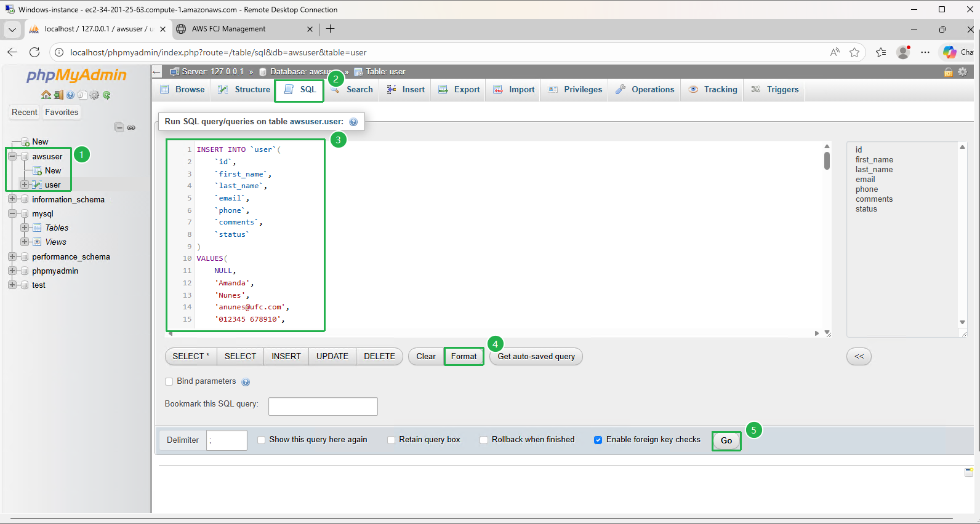Click the link-with-main-panel chain icon

point(131,127)
